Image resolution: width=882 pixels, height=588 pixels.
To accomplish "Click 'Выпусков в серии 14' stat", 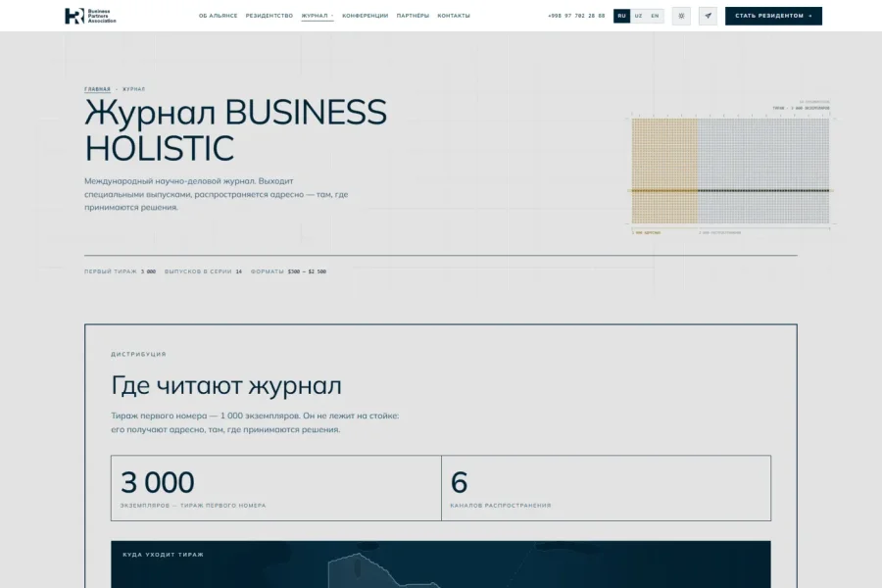I will [x=203, y=271].
